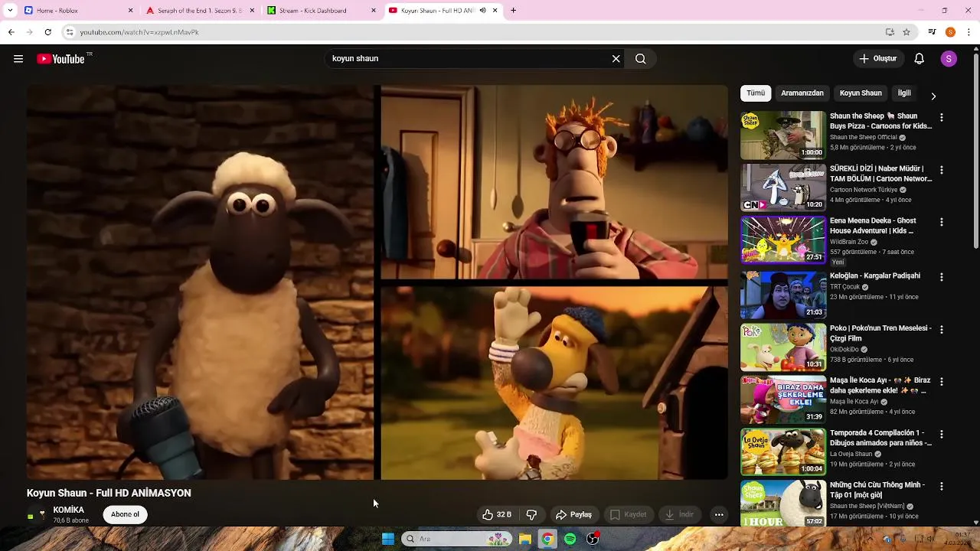The width and height of the screenshot is (980, 551).
Task: Open options for Shaun Buys Pizza video
Action: tap(942, 118)
